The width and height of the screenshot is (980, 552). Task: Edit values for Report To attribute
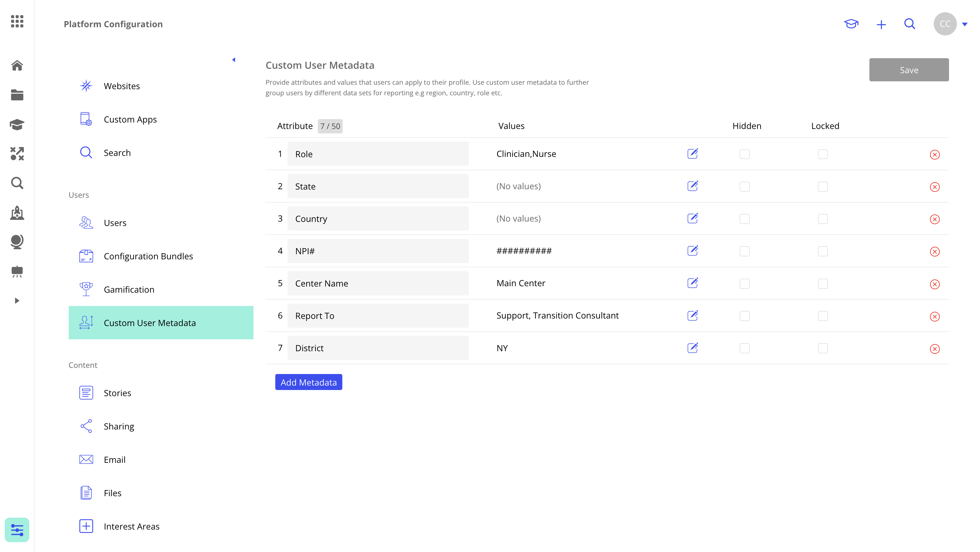692,315
